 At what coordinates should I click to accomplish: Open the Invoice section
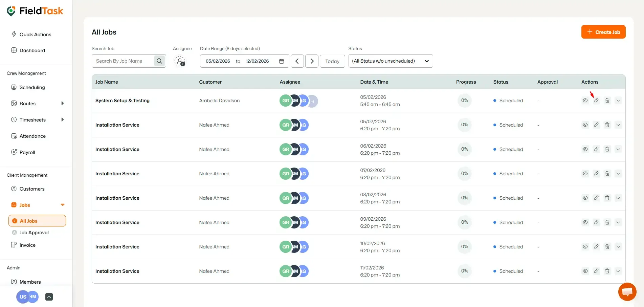[27, 245]
